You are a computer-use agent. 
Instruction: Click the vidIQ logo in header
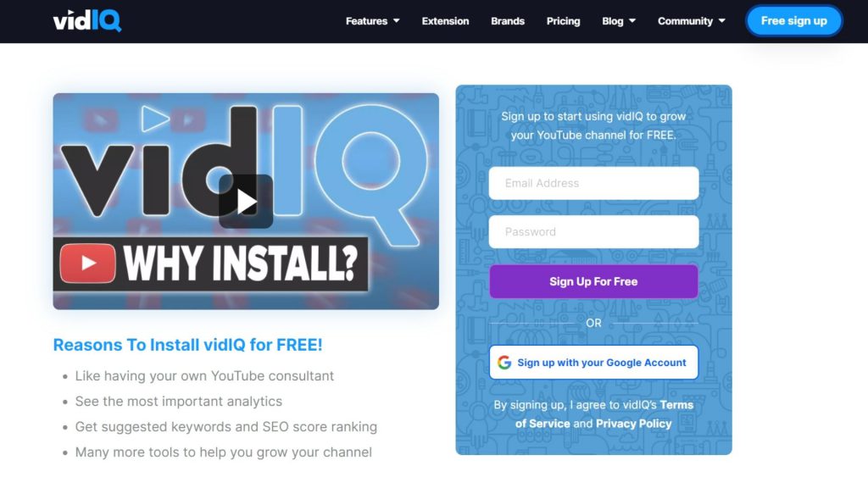87,21
